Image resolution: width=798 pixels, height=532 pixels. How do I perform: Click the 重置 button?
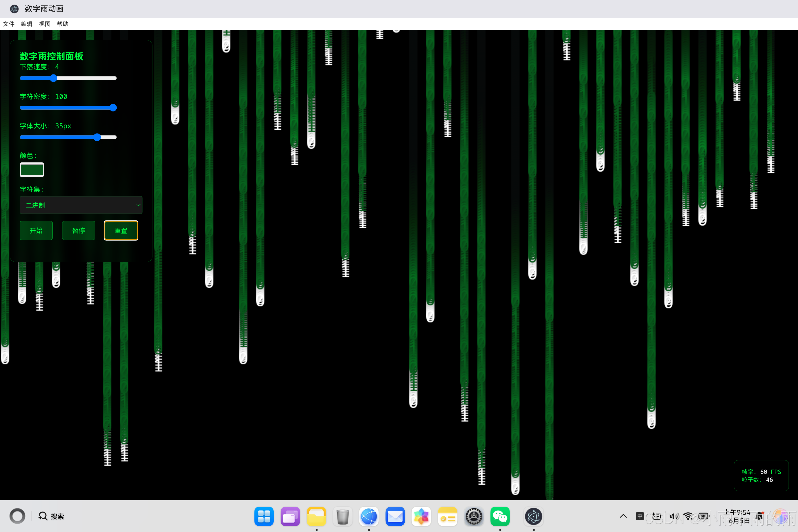[121, 230]
